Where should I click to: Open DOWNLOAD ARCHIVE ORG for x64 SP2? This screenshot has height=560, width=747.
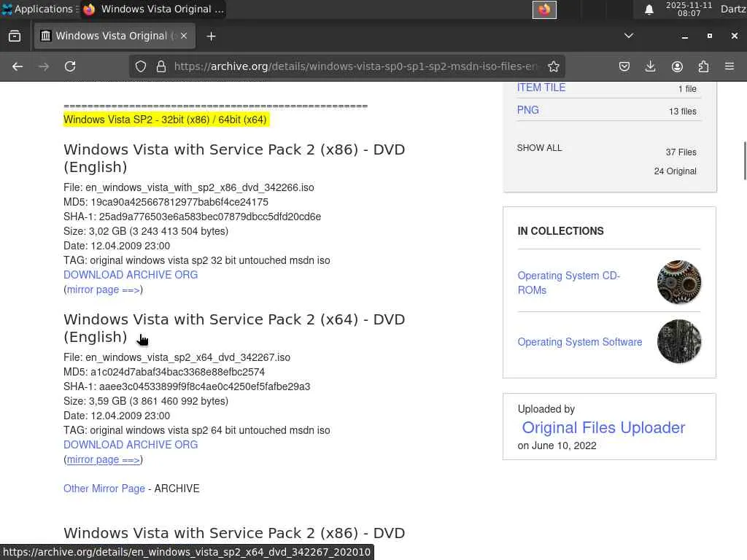tap(131, 445)
